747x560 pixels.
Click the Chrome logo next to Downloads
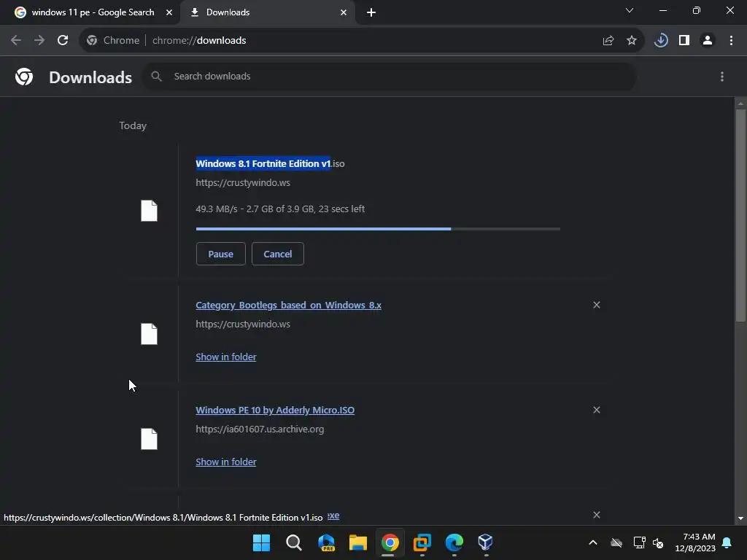pos(24,77)
